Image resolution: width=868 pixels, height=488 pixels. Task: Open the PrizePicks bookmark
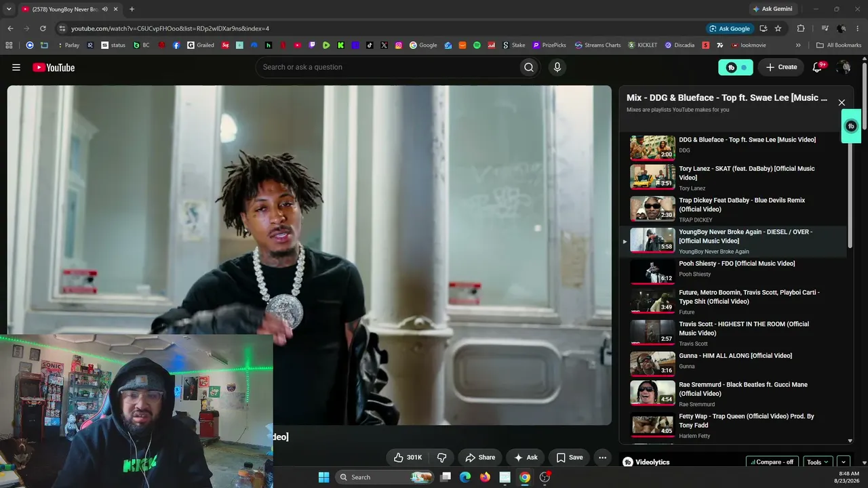[x=549, y=45]
